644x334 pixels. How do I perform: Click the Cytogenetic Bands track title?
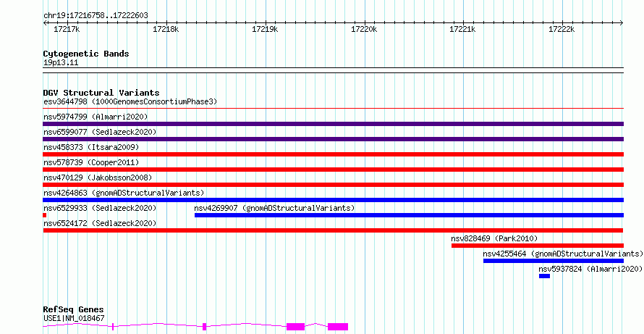click(86, 54)
